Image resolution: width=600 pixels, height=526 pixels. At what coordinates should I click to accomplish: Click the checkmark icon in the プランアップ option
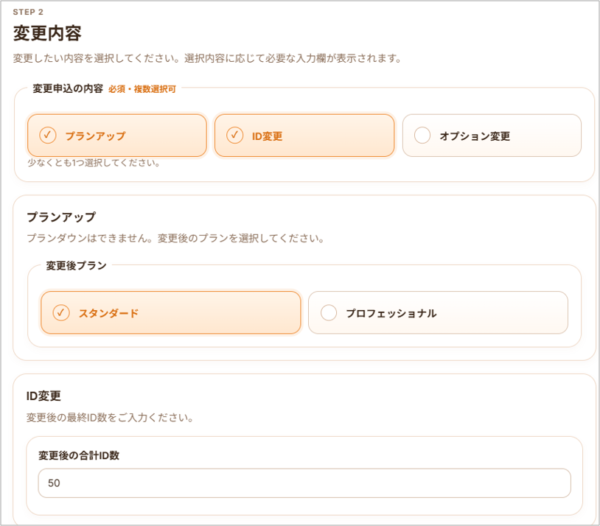[47, 135]
